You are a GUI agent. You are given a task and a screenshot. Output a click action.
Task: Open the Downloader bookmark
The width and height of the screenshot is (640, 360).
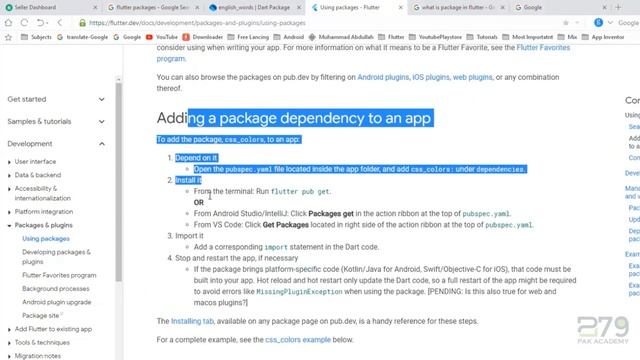tap(202, 37)
